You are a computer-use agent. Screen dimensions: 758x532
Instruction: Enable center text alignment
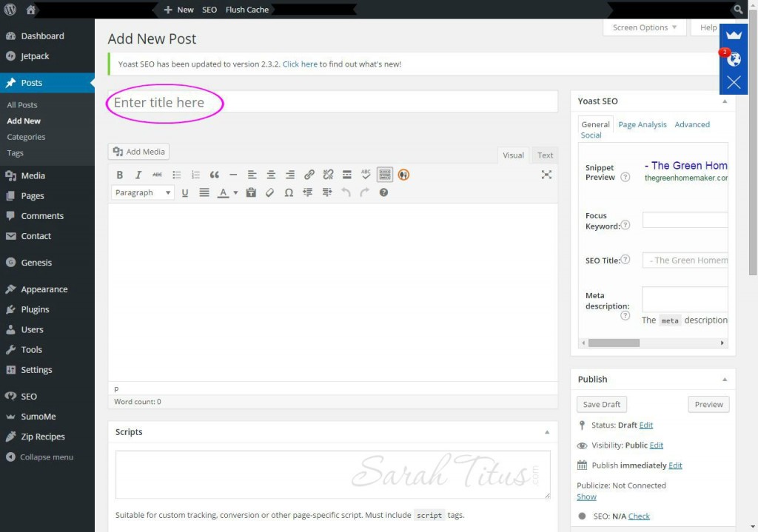click(x=271, y=175)
